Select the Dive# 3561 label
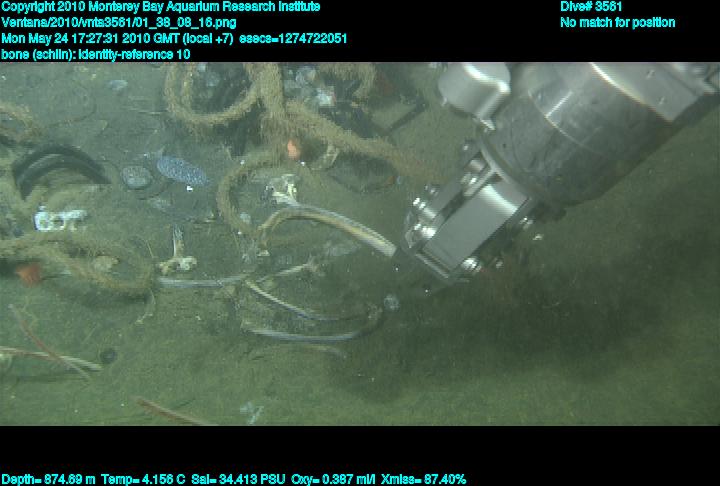This screenshot has height=486, width=720. (x=591, y=7)
